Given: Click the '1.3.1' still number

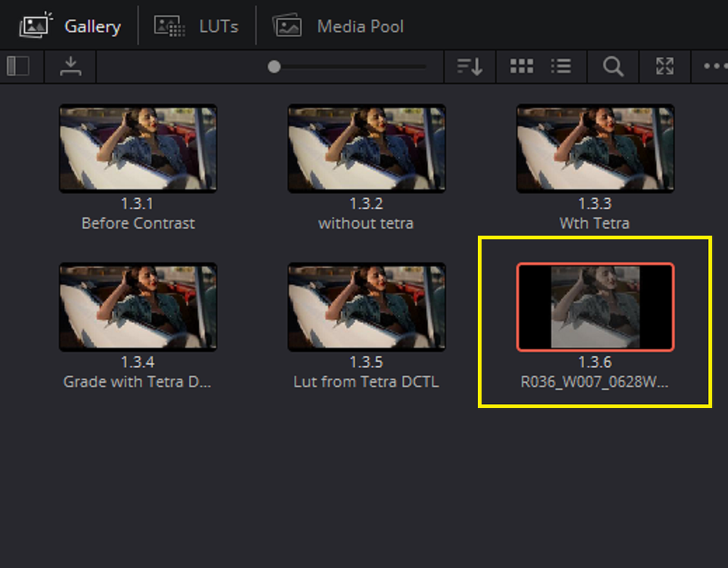Looking at the screenshot, I should coord(137,203).
